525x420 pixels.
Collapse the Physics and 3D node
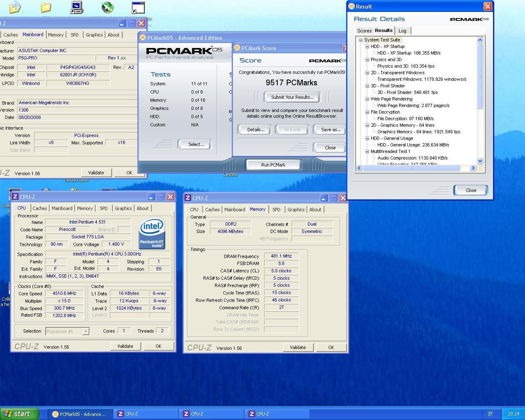point(367,59)
